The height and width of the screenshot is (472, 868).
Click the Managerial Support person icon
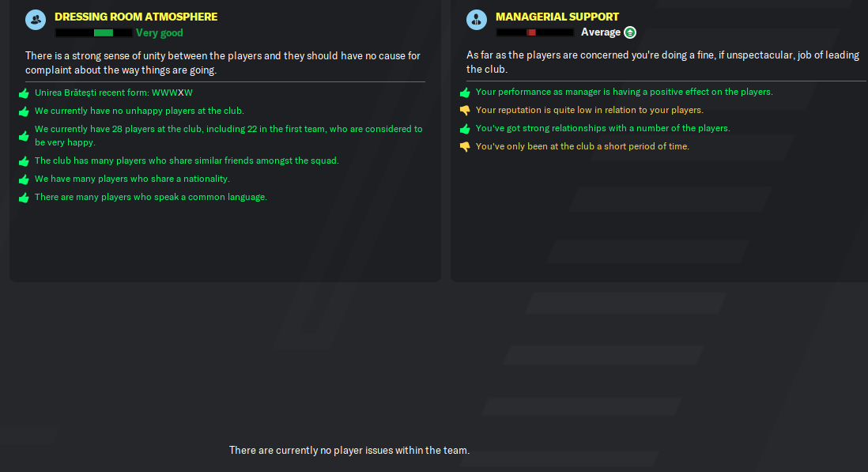click(477, 20)
